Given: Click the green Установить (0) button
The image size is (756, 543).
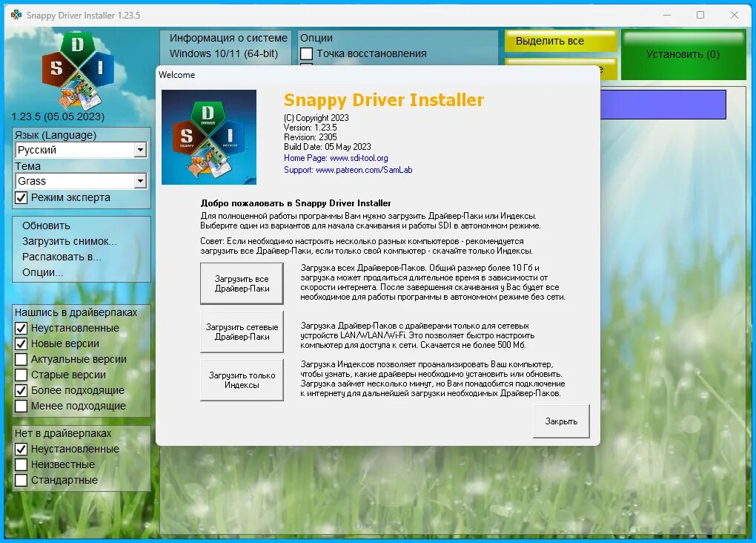Looking at the screenshot, I should pos(683,55).
